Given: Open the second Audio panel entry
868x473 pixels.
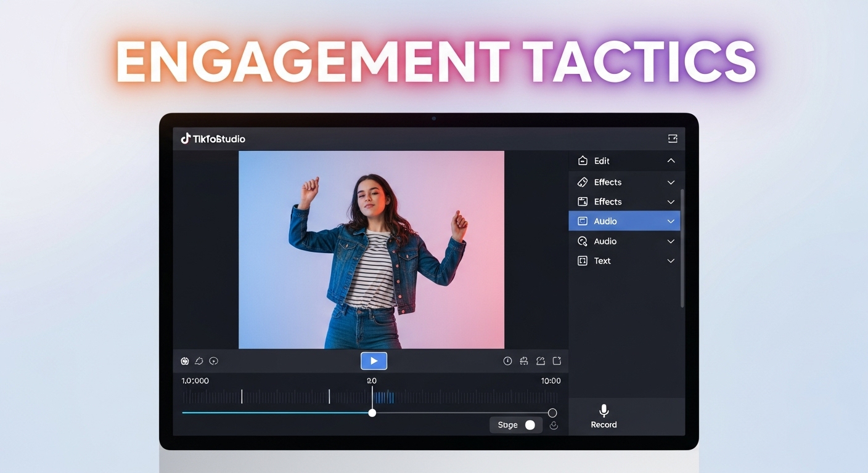Looking at the screenshot, I should (624, 241).
